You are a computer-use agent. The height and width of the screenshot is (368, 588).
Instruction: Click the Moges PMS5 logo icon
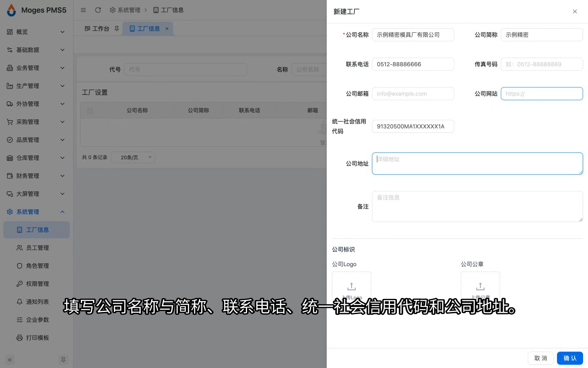pyautogui.click(x=11, y=10)
